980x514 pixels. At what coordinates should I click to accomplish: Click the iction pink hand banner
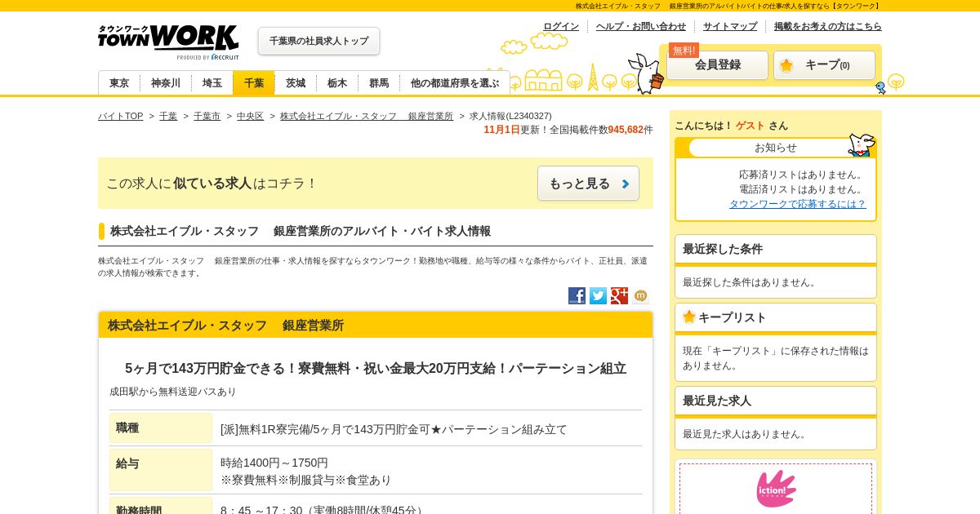(776, 488)
